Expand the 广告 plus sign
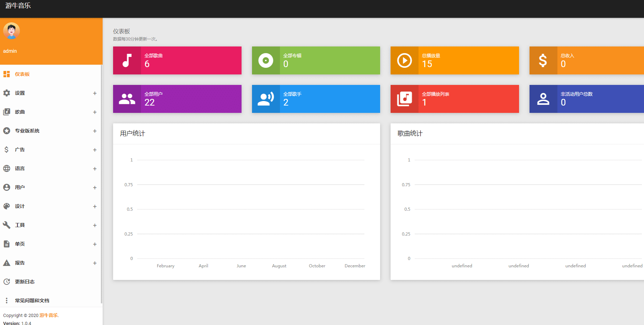The height and width of the screenshot is (325, 644). 95,150
